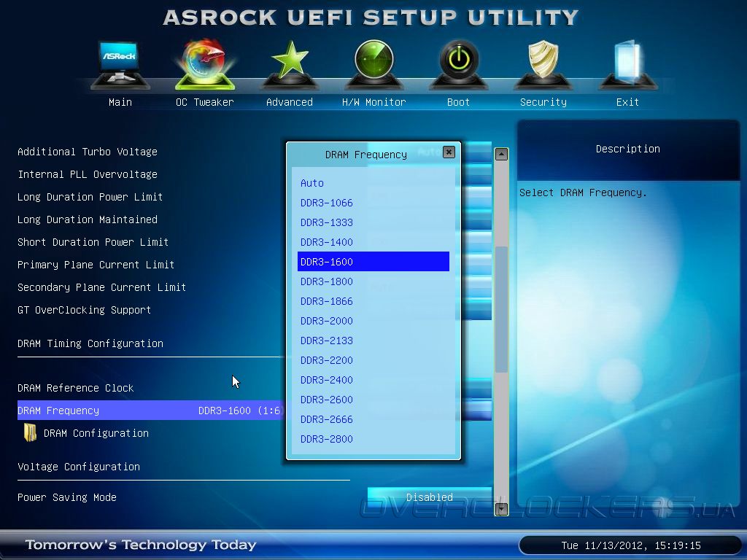Switch to the OC Tweaker label
Screen dimensions: 747x560
click(x=205, y=102)
